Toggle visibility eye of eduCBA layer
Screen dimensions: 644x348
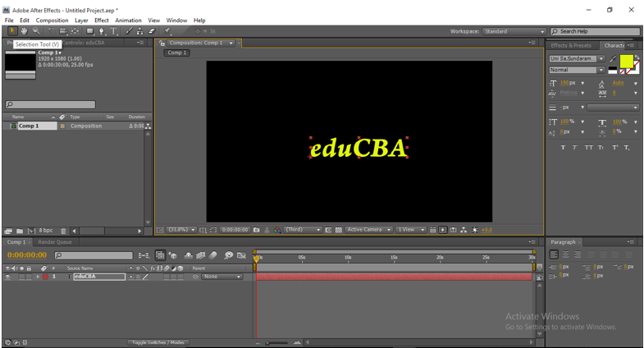tap(7, 277)
